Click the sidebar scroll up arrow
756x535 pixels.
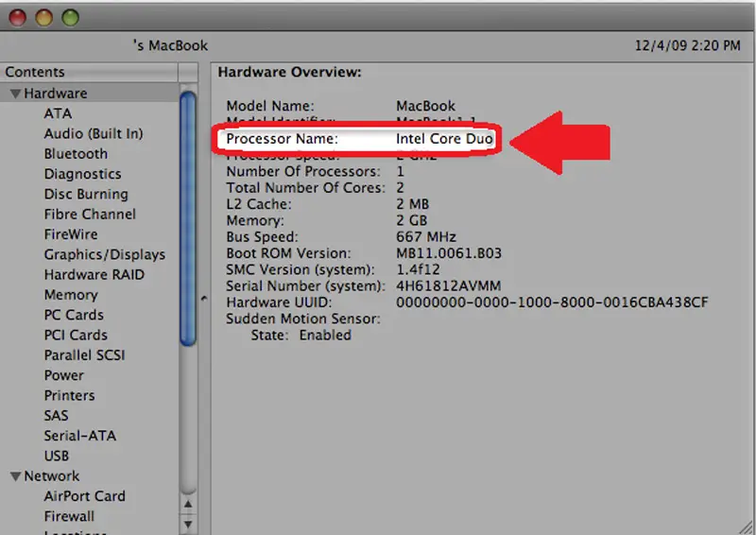(x=188, y=504)
